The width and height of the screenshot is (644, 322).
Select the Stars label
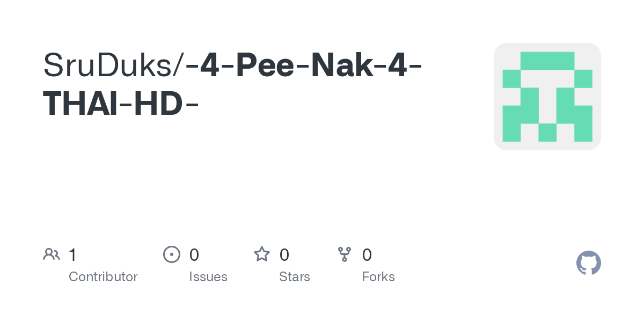295,277
